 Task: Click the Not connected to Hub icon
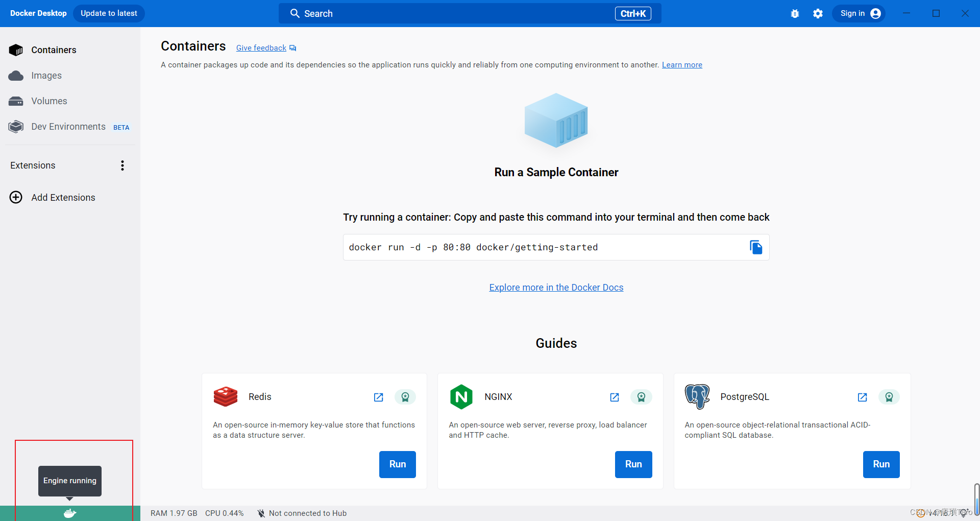click(x=261, y=513)
